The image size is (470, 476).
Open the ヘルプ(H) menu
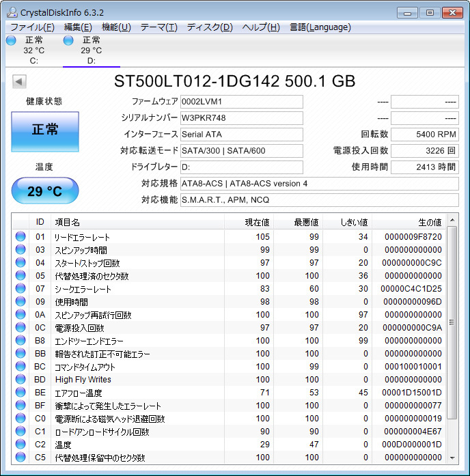pos(261,27)
